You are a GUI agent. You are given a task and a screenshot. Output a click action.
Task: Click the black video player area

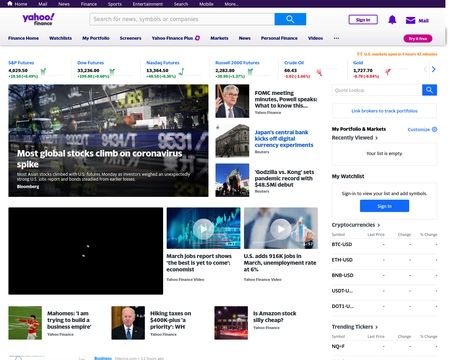pos(86,251)
